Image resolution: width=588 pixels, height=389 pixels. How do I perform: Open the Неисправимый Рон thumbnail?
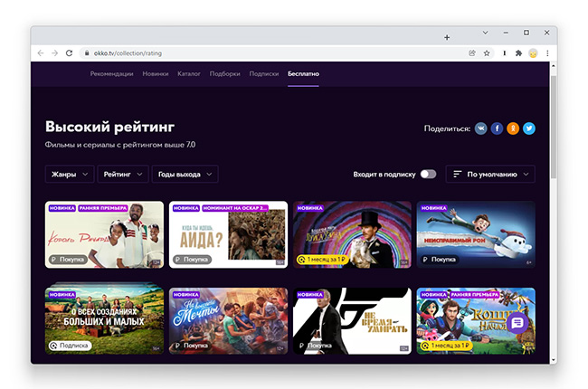point(476,234)
